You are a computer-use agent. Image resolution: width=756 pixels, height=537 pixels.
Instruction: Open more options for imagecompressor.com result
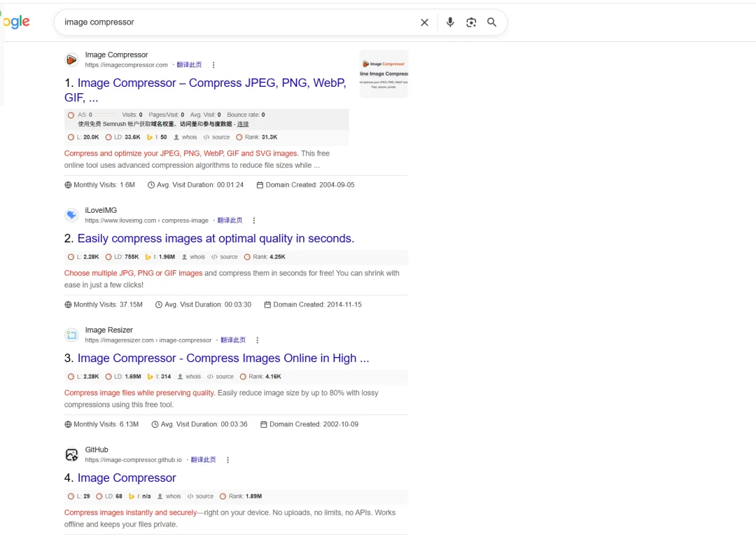pyautogui.click(x=213, y=65)
